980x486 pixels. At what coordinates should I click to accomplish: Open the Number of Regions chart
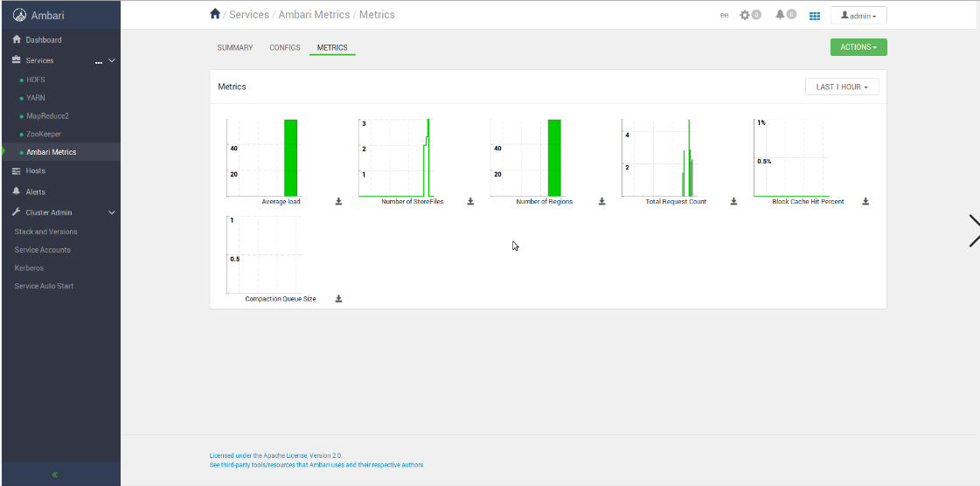pos(527,157)
